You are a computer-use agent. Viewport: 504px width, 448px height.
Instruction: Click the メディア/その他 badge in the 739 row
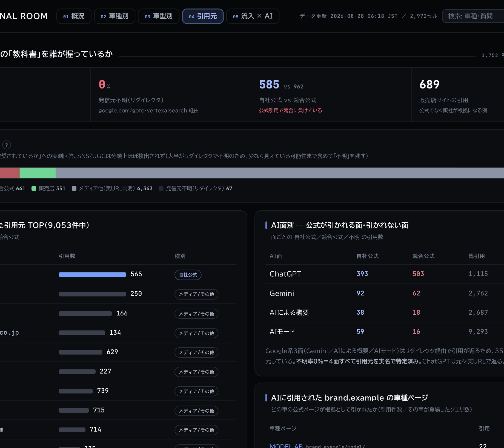(196, 391)
